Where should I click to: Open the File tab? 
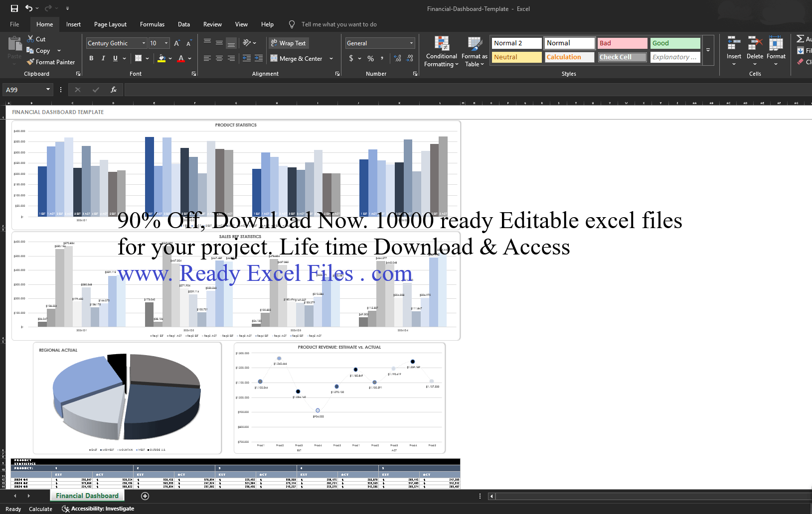click(x=14, y=24)
